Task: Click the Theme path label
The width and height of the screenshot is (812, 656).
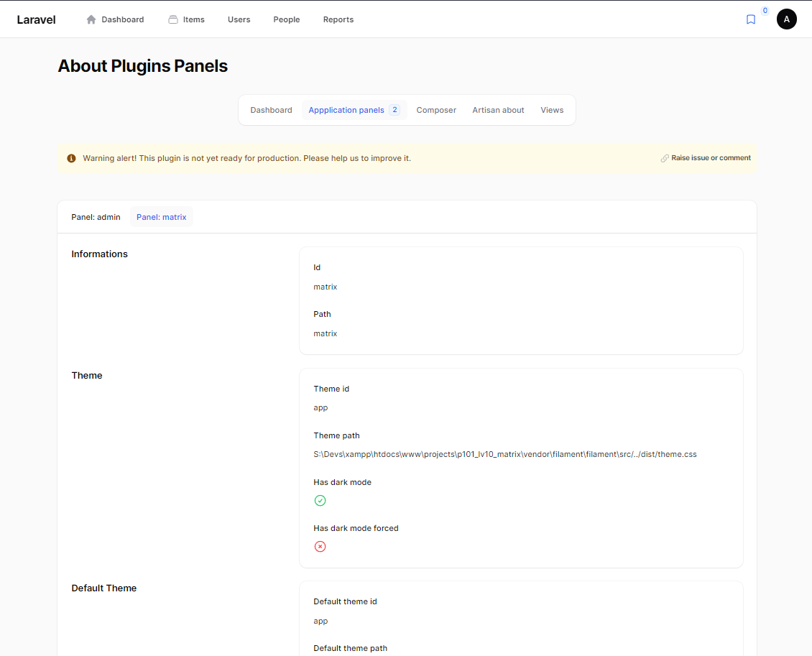Action: pos(336,436)
